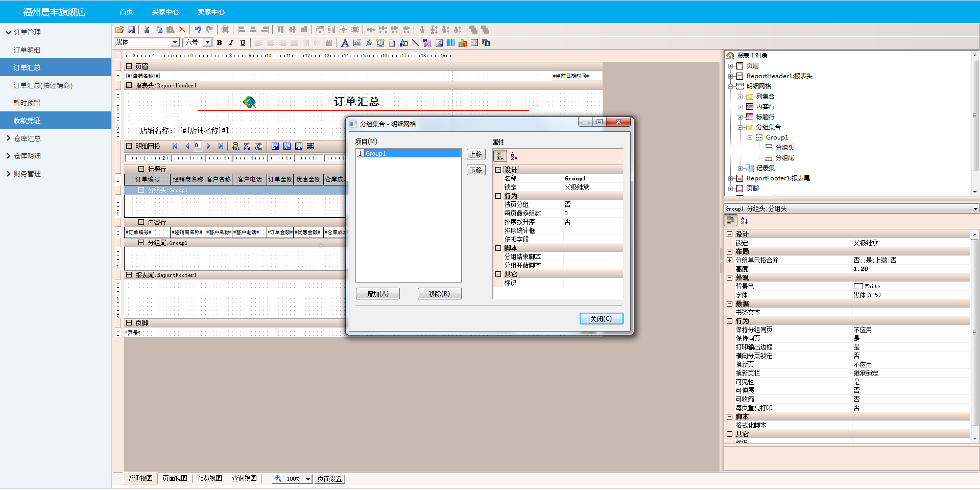Expand 分组单元格合并 property in right panel
This screenshot has width=980, height=490.
pos(729,260)
